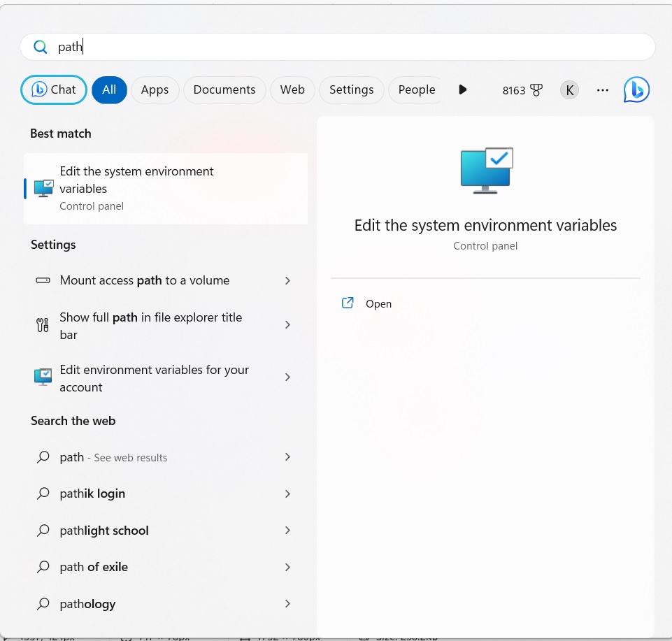Switch to the Settings filter tab
Screen dimensions: 672x641
[352, 89]
